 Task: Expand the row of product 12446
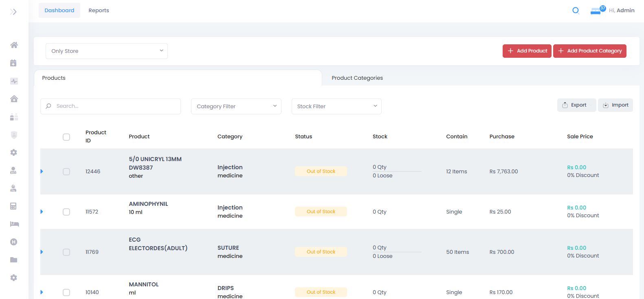[x=42, y=171]
